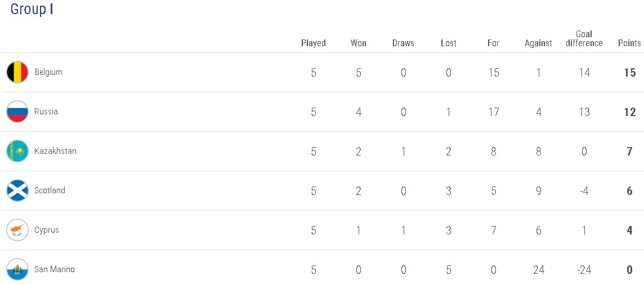The height and width of the screenshot is (284, 644).
Task: Open the Cyprus team link
Action: coord(47,230)
